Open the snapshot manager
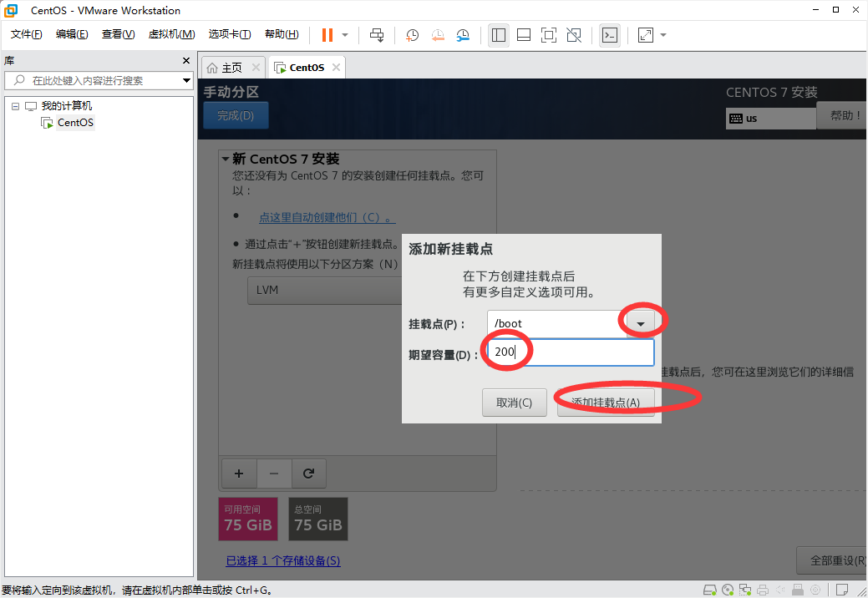The image size is (868, 598). pos(463,35)
